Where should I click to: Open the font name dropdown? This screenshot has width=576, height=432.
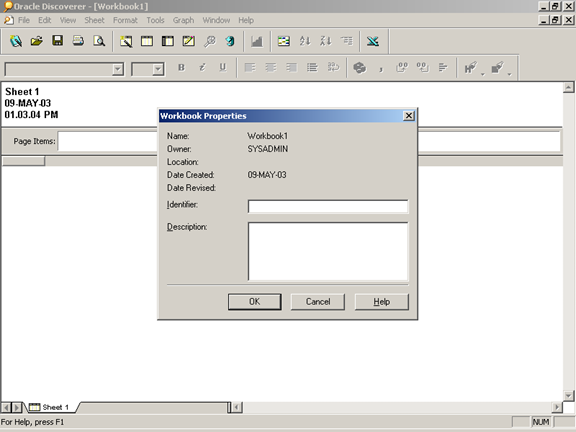[118, 69]
